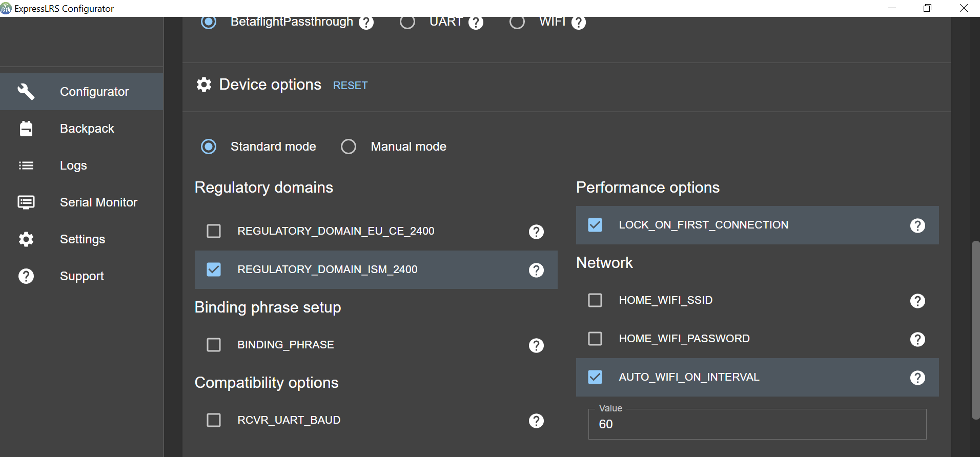Click the Regulatory domains heading
Screen dimensions: 980x457
coord(264,188)
